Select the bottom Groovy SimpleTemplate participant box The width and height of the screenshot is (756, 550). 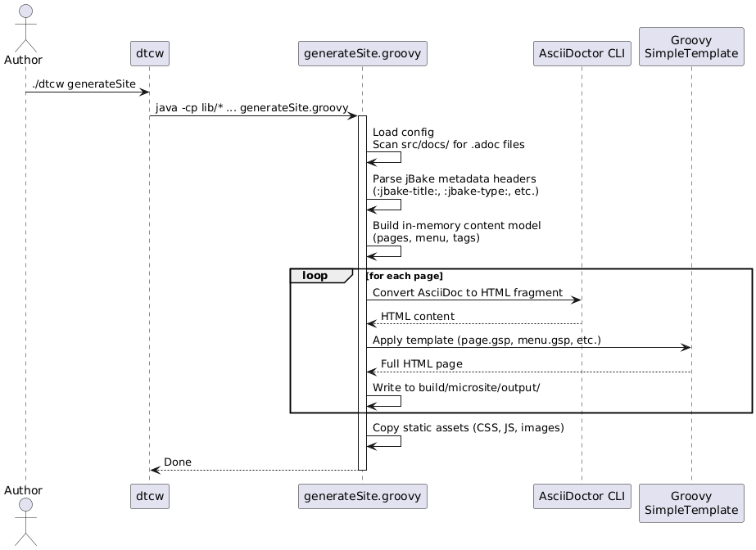click(691, 503)
